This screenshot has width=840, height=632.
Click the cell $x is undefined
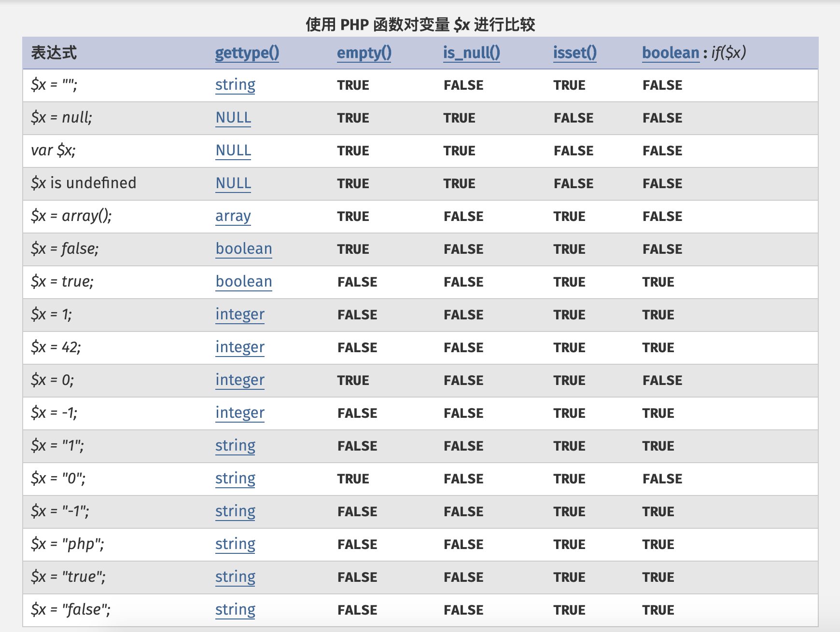(84, 183)
